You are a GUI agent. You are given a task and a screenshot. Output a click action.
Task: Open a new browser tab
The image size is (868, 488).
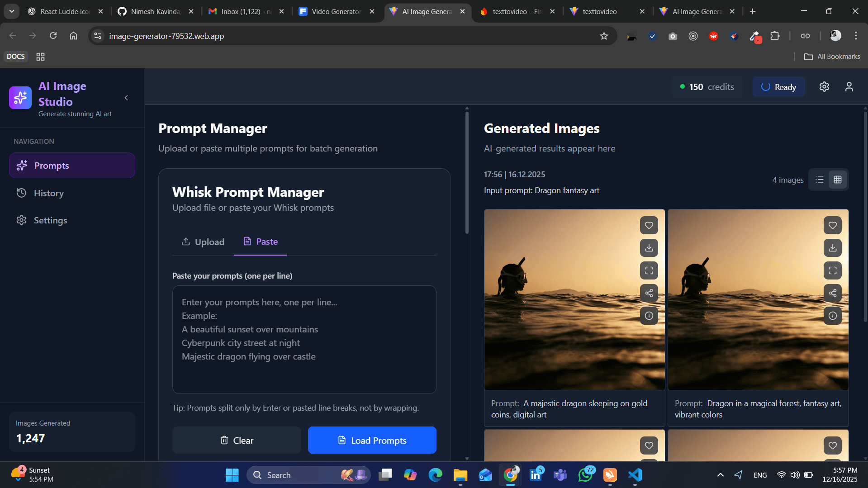click(x=752, y=11)
